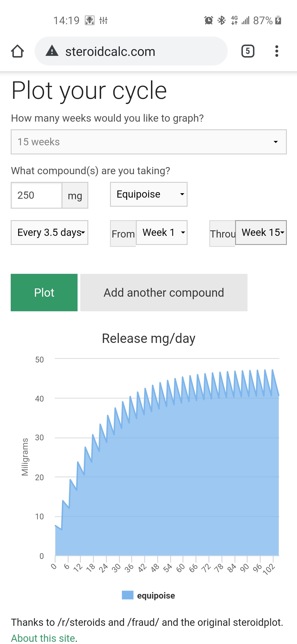Tap the alarm icon in status bar

(209, 20)
